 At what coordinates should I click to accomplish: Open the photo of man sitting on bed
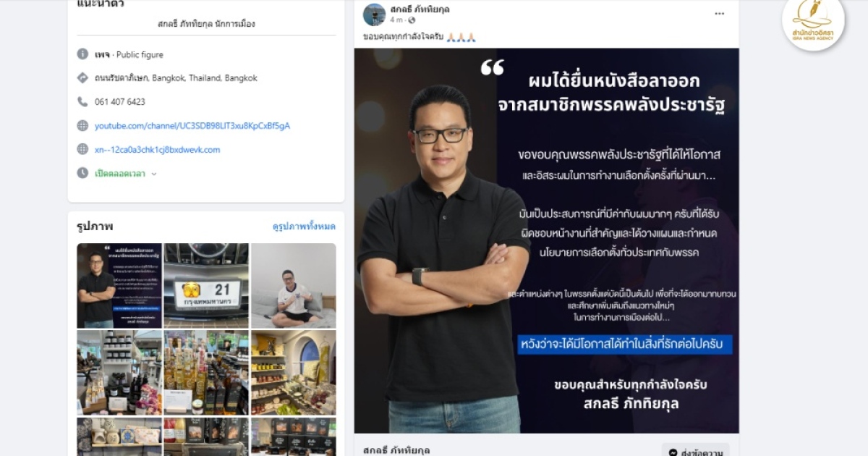click(294, 286)
